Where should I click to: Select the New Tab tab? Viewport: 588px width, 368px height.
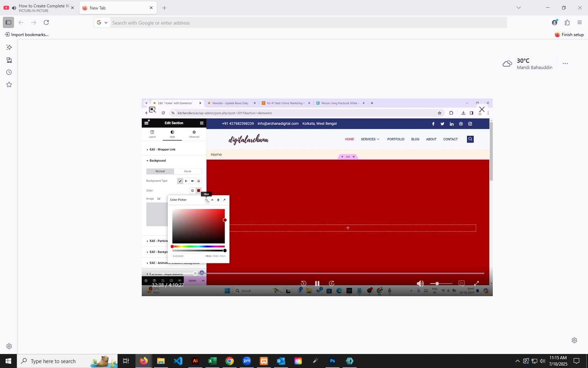(118, 8)
